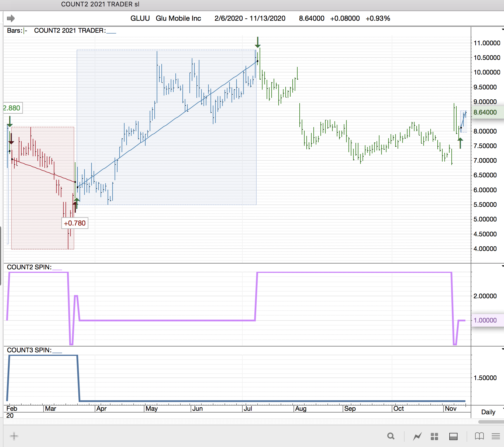The height and width of the screenshot is (447, 504).
Task: Click the Nov label on the date axis
Action: pos(451,409)
